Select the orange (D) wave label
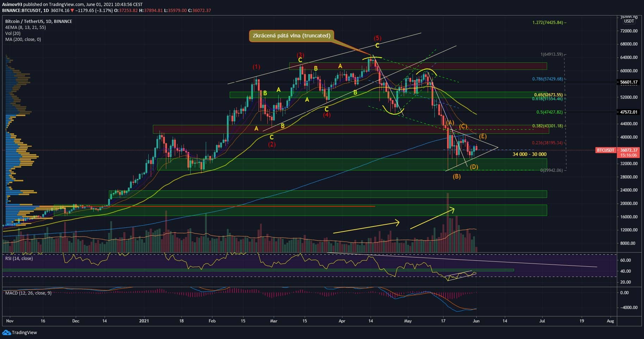 tap(474, 167)
